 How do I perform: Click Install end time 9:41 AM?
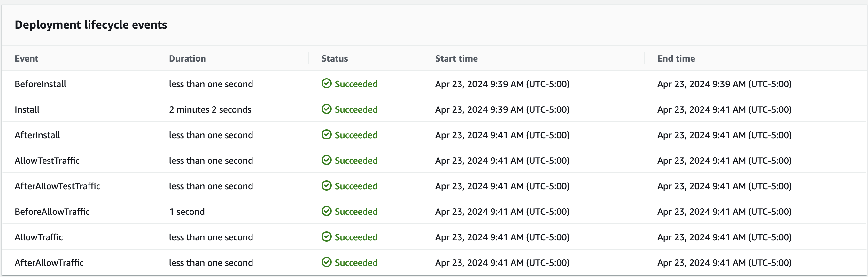coord(725,110)
